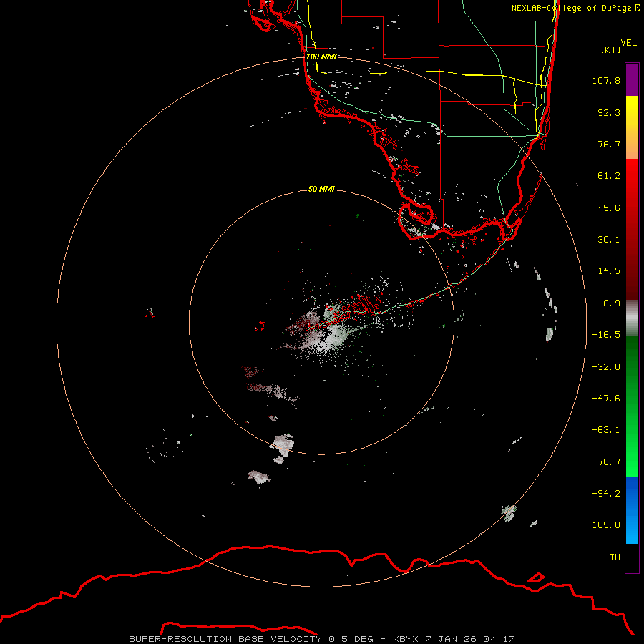This screenshot has height=644, width=644.
Task: Click the -47.6 velocity scale value
Action: coord(606,399)
